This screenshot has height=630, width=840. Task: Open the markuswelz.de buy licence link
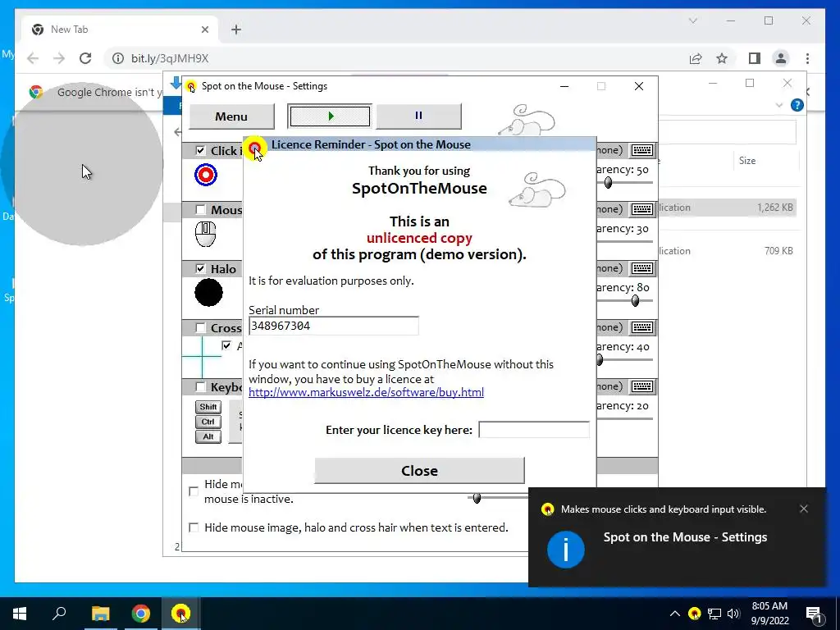point(366,392)
